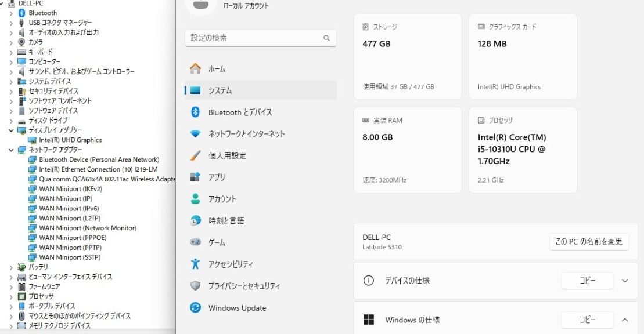Click the コンピューター monitor icon
The width and height of the screenshot is (644, 334).
tap(21, 61)
